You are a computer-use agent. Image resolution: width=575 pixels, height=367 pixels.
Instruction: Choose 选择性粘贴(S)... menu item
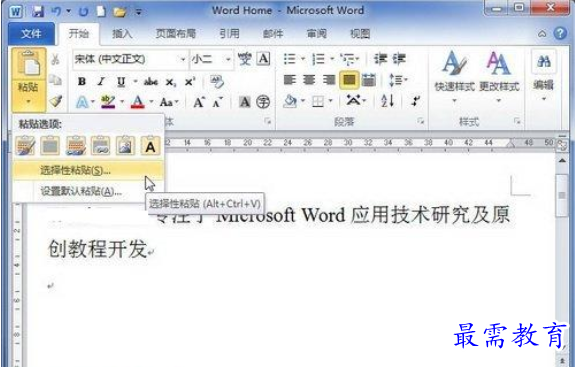point(88,170)
